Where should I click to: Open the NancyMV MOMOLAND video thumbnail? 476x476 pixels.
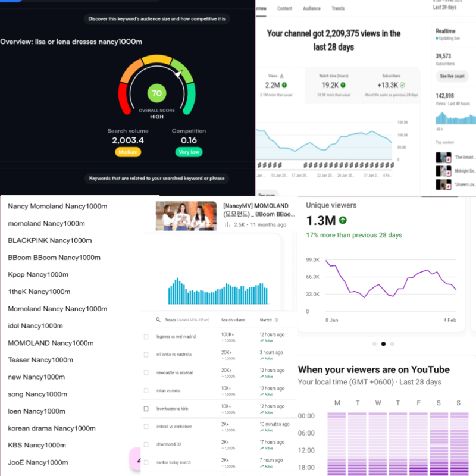[186, 215]
